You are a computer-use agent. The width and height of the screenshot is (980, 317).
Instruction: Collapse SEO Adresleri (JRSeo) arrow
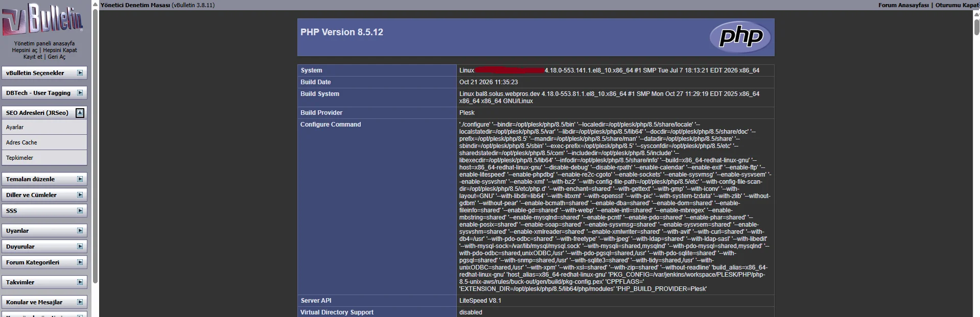pyautogui.click(x=80, y=113)
